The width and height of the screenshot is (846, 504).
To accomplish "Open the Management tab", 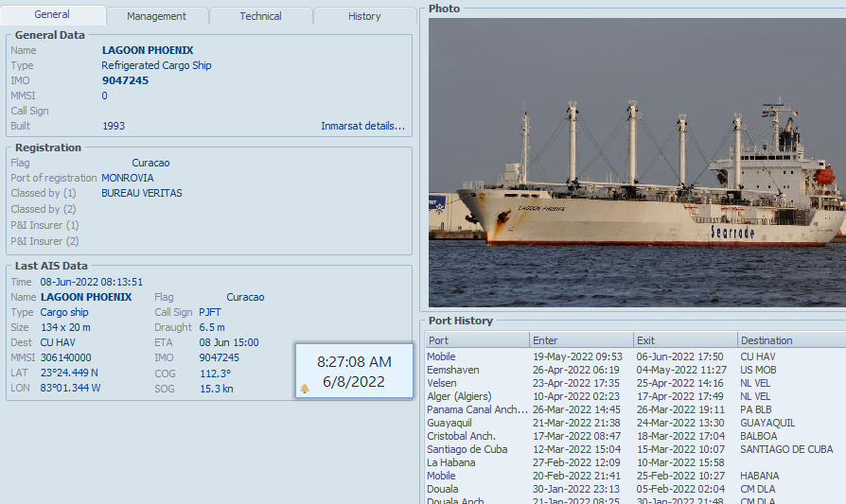I will click(x=156, y=16).
